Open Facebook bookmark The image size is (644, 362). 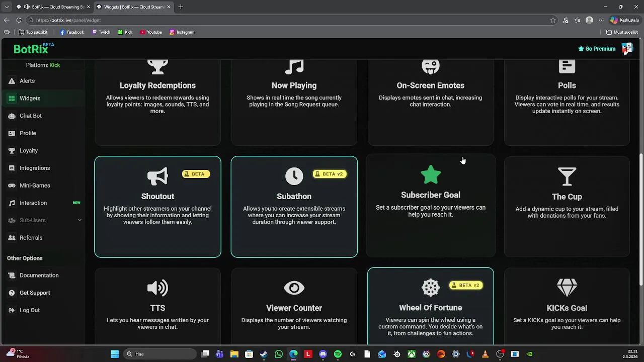click(72, 32)
